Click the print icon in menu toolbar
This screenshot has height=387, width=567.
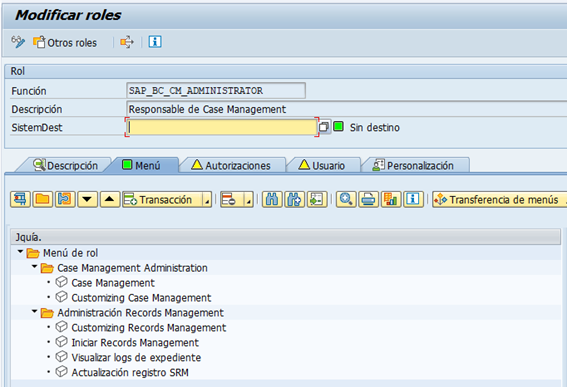[368, 199]
